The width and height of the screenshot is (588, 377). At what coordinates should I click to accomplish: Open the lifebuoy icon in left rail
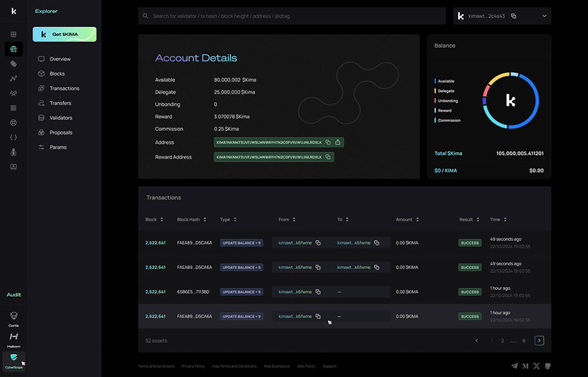coord(14,123)
